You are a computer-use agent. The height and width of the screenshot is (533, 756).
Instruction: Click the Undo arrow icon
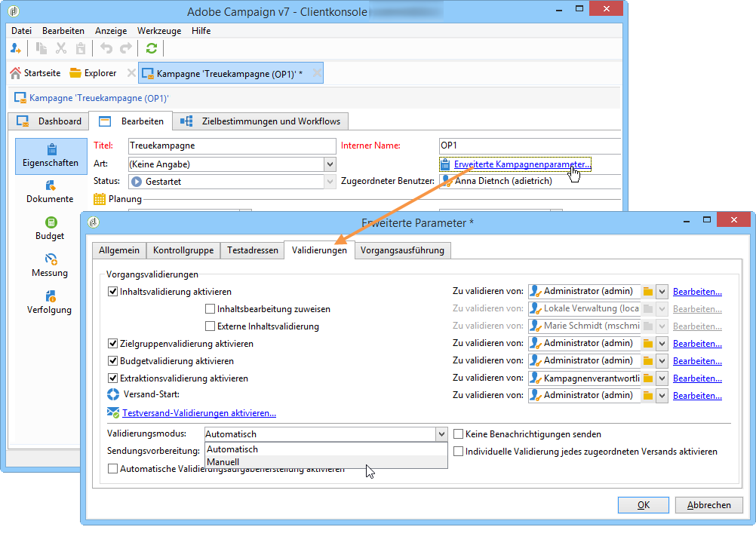click(x=106, y=48)
